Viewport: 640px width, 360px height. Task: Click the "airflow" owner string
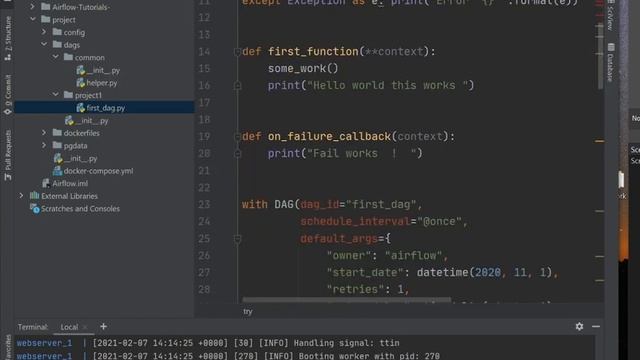coord(414,256)
